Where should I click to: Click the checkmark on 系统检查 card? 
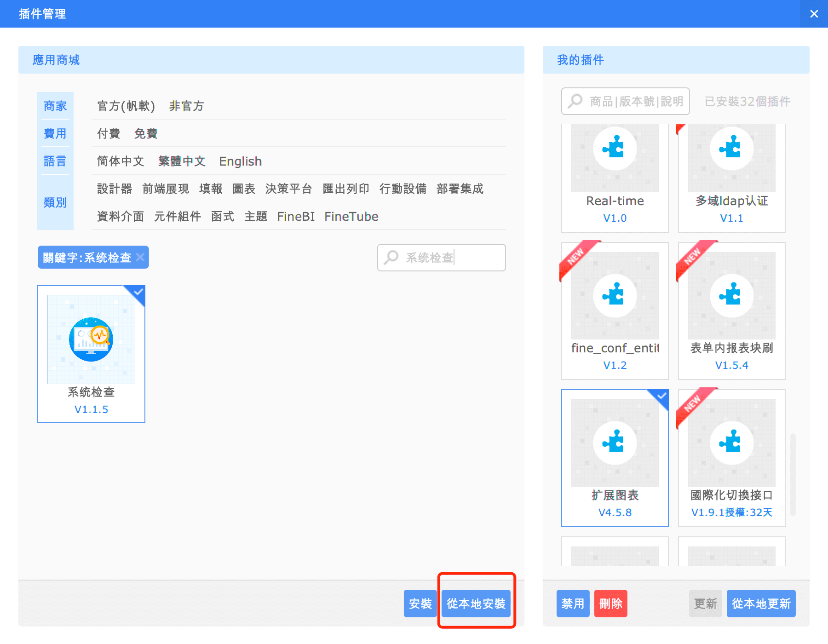[x=138, y=292]
